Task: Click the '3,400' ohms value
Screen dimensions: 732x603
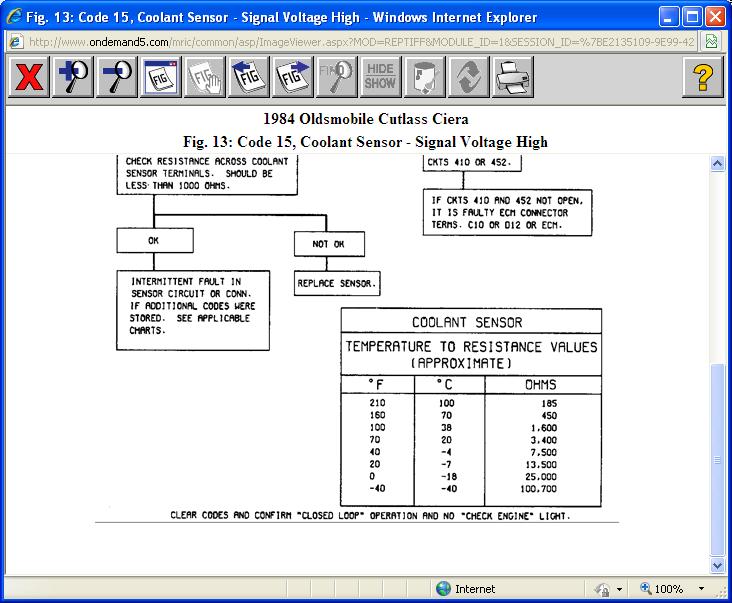Action: click(543, 440)
